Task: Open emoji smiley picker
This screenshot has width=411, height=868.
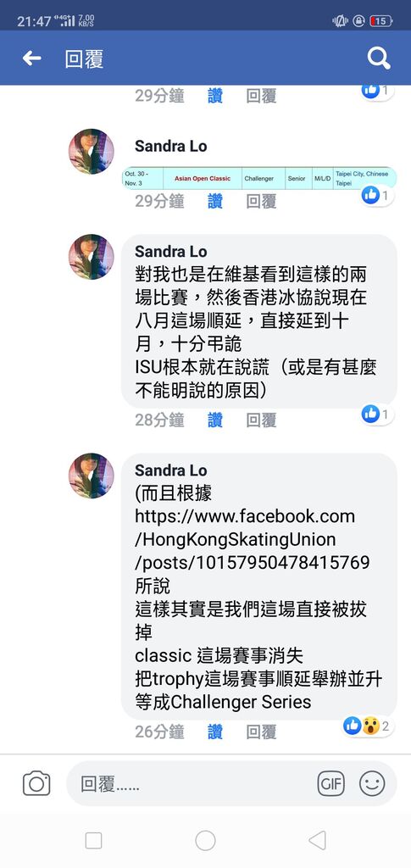Action: click(372, 784)
